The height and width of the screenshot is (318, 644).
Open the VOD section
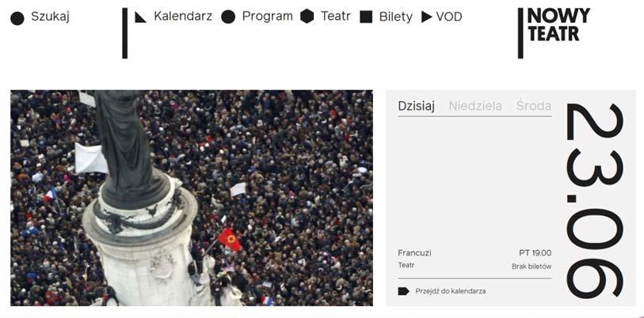pyautogui.click(x=449, y=17)
